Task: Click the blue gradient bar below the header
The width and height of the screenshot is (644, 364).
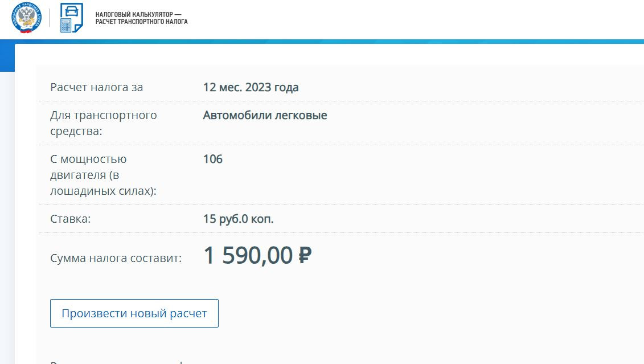Action: [x=342, y=42]
